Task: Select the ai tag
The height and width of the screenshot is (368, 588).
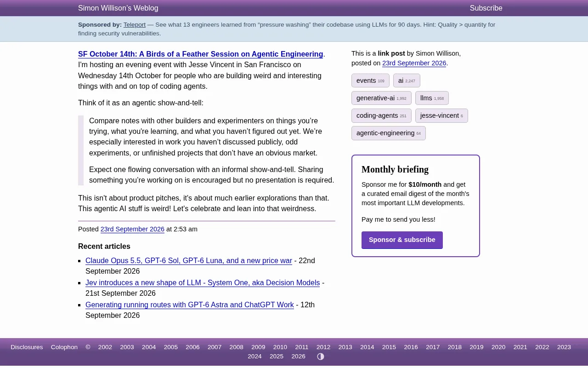Action: [407, 80]
